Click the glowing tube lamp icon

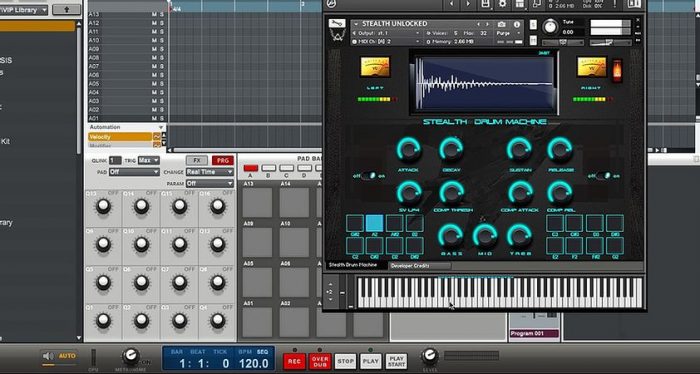pos(617,71)
